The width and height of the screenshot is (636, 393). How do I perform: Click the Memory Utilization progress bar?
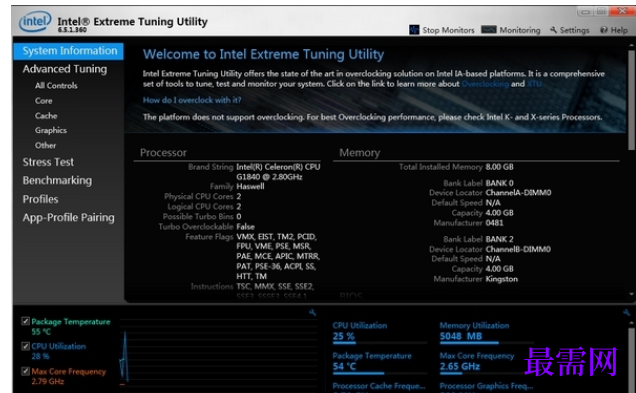487,343
